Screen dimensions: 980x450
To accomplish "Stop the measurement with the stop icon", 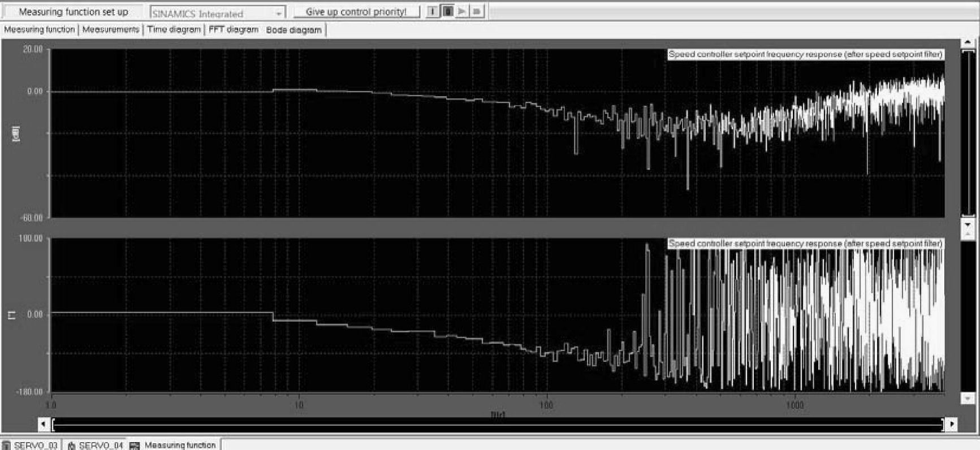I will [x=477, y=11].
